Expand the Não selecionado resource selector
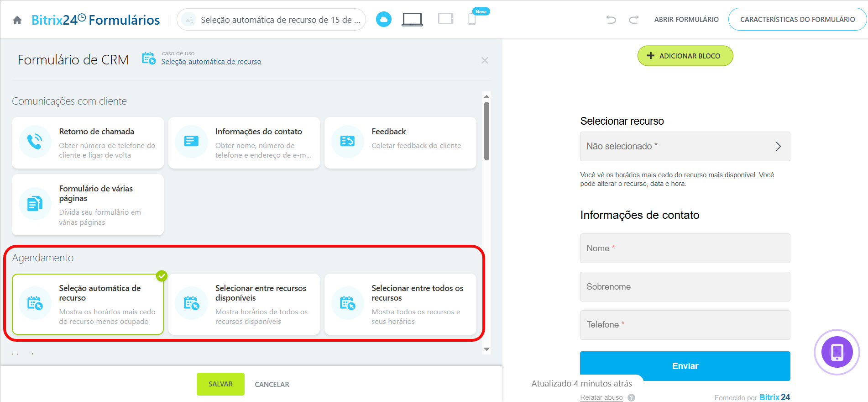This screenshot has height=402, width=868. coord(685,146)
